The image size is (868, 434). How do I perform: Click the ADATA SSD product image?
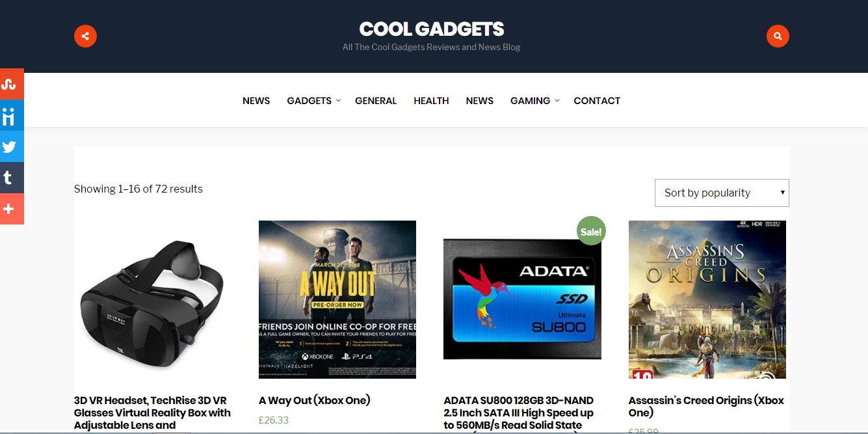point(522,299)
